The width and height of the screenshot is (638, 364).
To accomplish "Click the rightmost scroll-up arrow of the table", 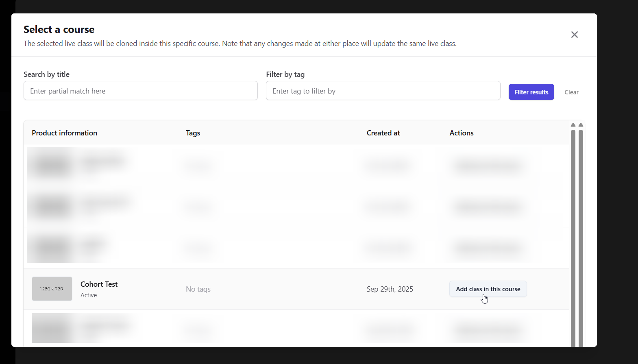I will coord(581,125).
